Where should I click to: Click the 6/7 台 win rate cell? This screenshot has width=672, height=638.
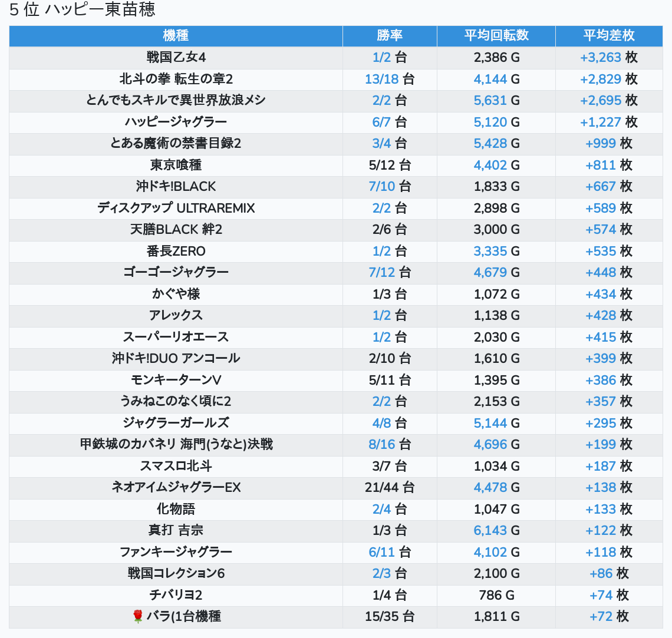[x=390, y=122]
